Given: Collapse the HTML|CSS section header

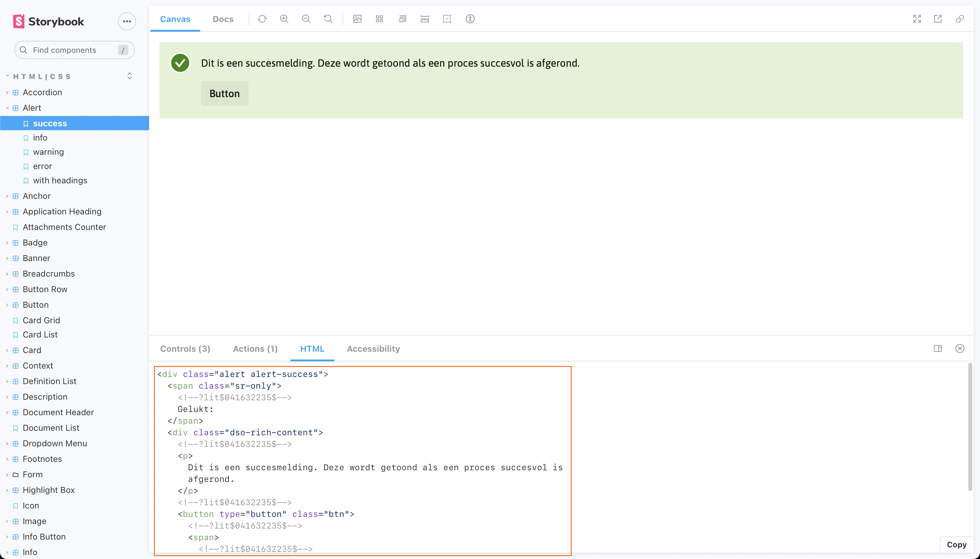Looking at the screenshot, I should pyautogui.click(x=42, y=76).
